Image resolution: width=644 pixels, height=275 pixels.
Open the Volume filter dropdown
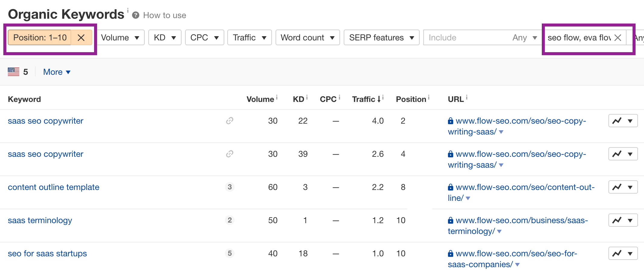coord(120,37)
